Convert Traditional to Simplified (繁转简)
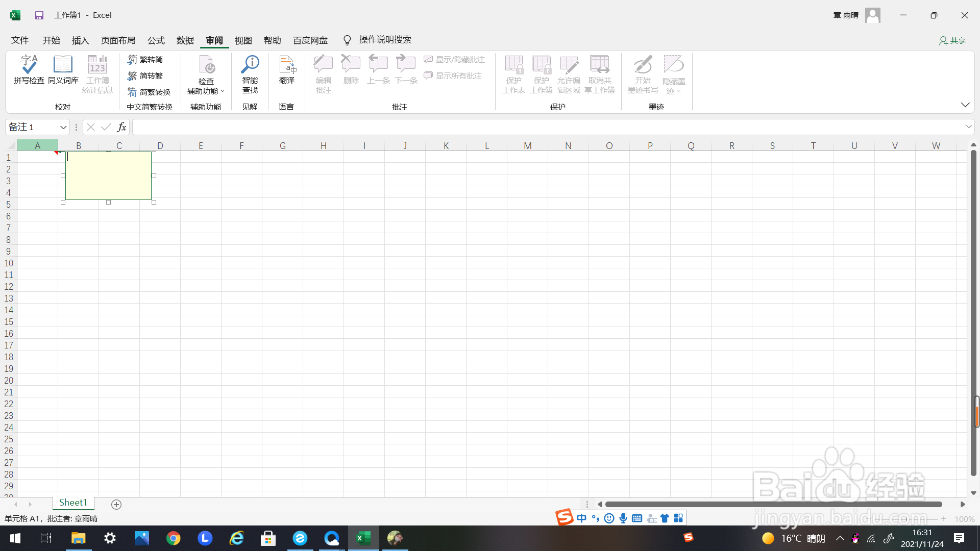 coord(145,60)
